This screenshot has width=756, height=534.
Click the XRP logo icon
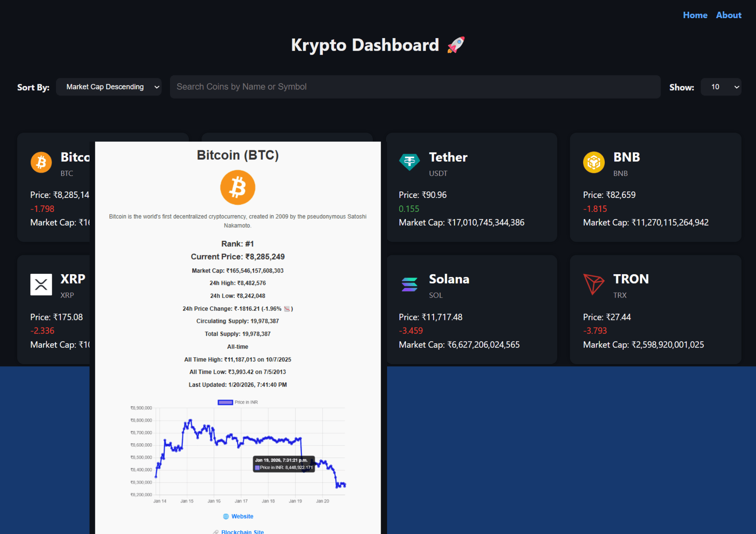click(41, 284)
